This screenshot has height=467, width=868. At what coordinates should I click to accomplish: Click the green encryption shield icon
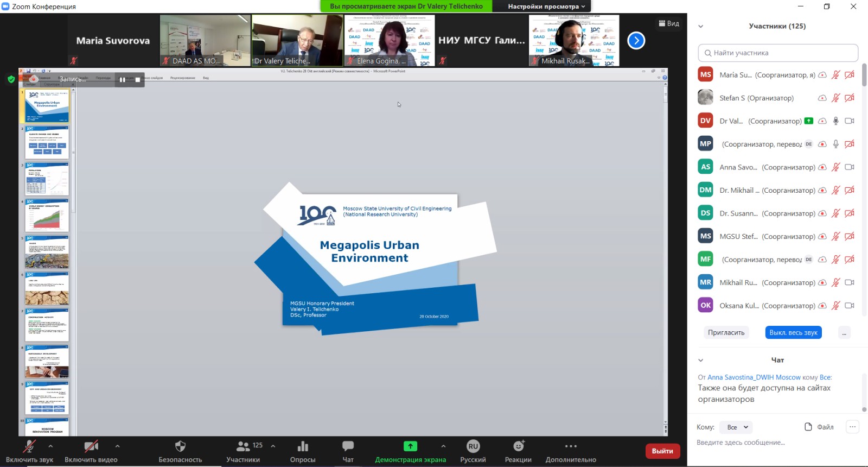[11, 79]
